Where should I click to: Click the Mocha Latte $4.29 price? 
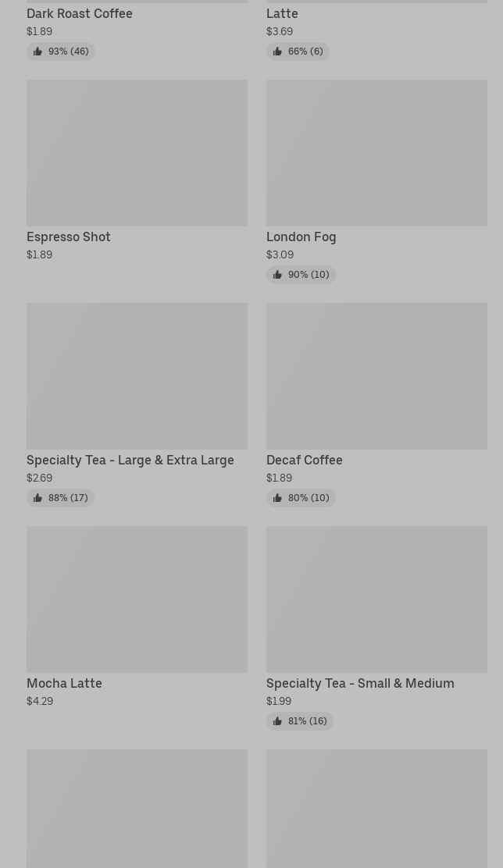click(x=40, y=701)
